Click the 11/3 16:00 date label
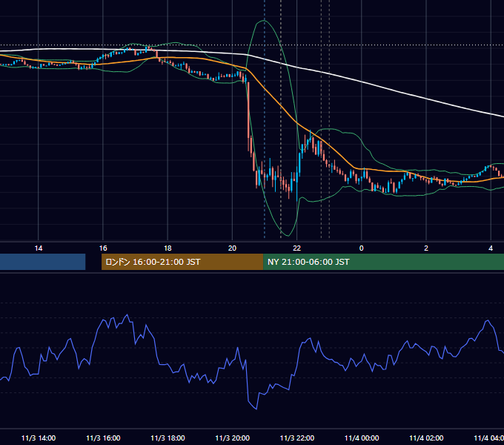 [x=103, y=438]
